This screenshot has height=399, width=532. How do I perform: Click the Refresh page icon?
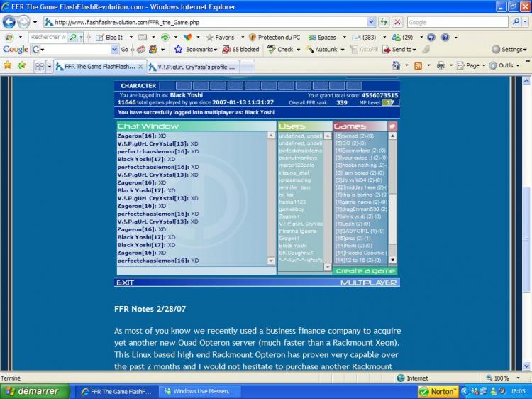click(x=385, y=22)
